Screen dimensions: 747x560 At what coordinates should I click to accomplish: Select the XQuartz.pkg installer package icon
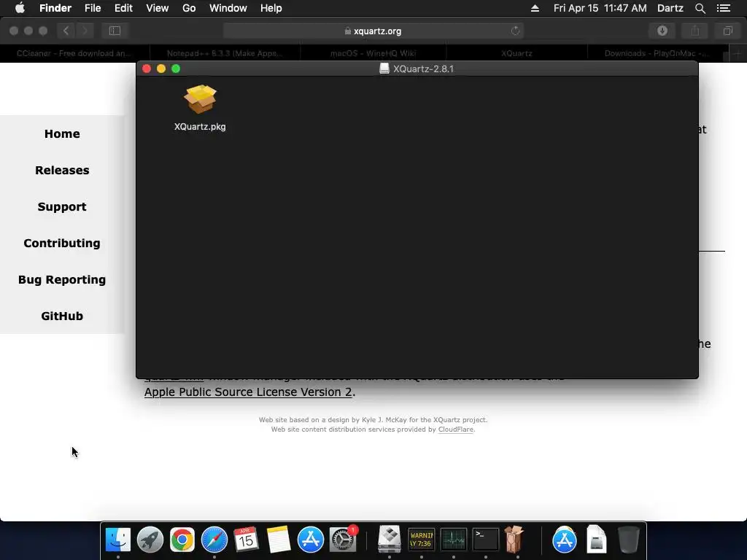click(200, 99)
